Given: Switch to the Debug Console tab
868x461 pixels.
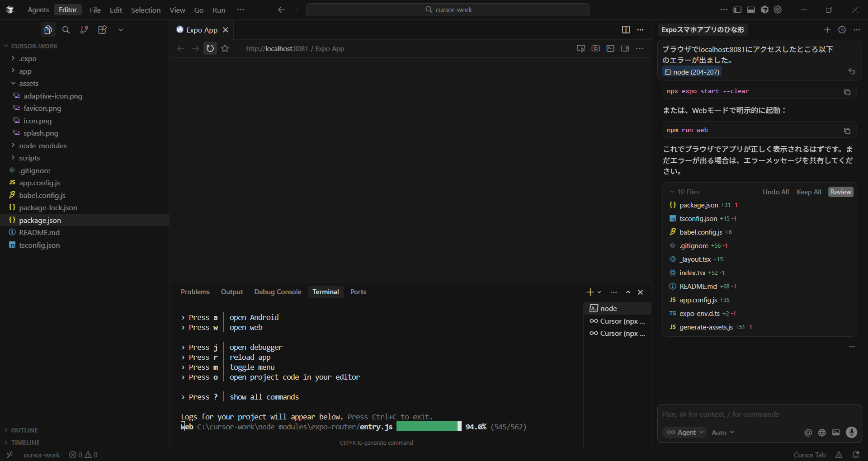Looking at the screenshot, I should pos(278,292).
